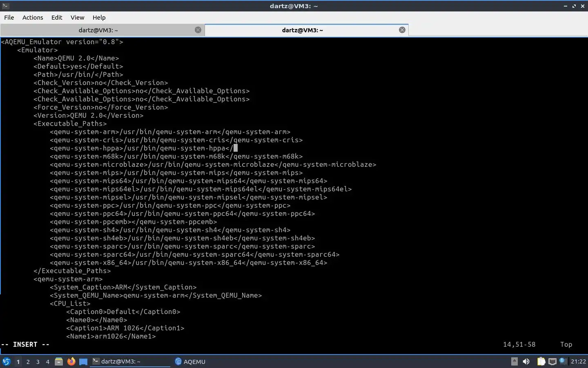Click the 14,51-58 cursor position indicator
This screenshot has width=588, height=368.
(x=519, y=344)
